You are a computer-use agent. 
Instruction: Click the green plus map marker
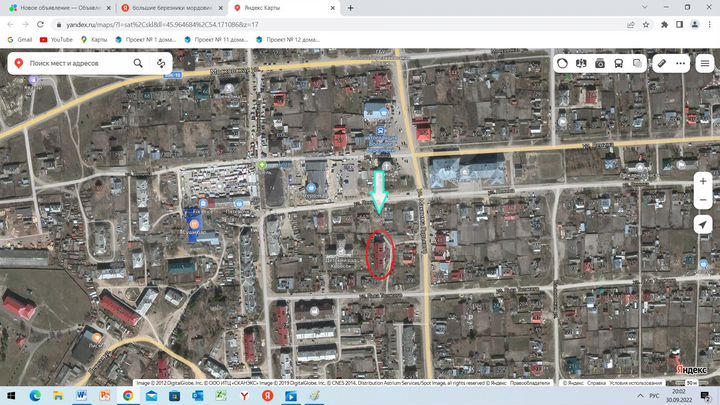point(262,165)
